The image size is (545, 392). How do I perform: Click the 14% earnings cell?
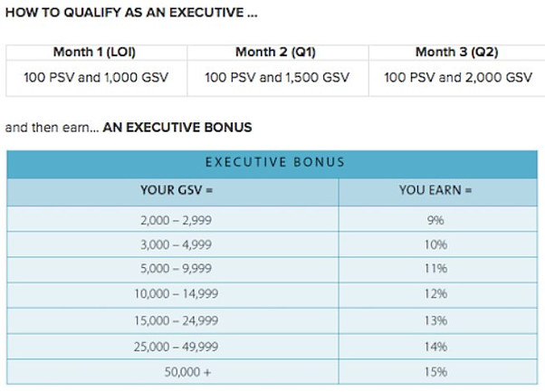438,347
